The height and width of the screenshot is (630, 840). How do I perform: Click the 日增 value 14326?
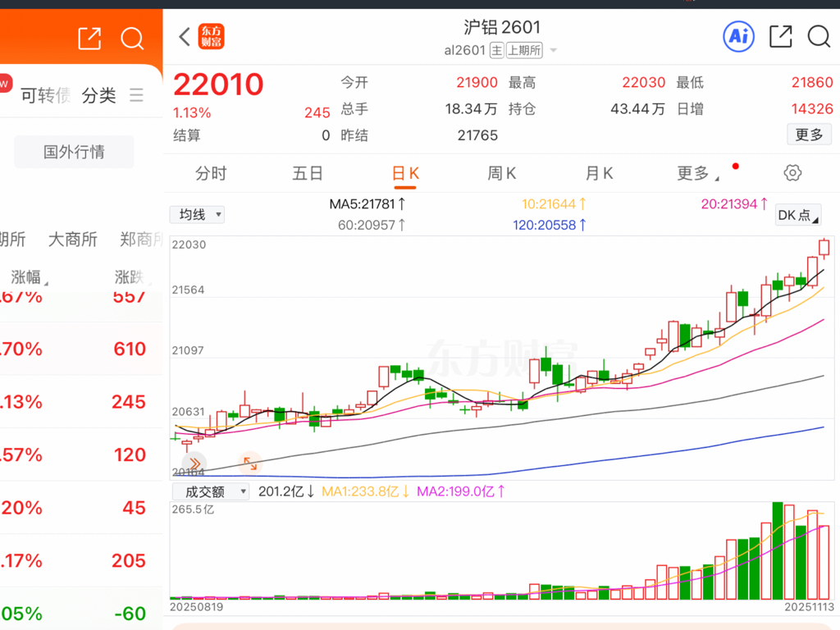pos(812,109)
